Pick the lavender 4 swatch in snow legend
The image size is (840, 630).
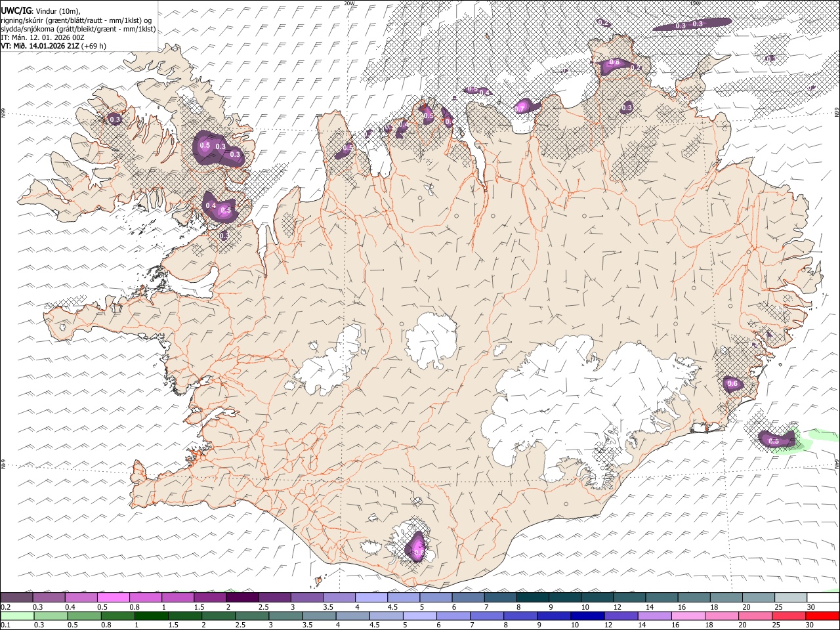pos(370,598)
